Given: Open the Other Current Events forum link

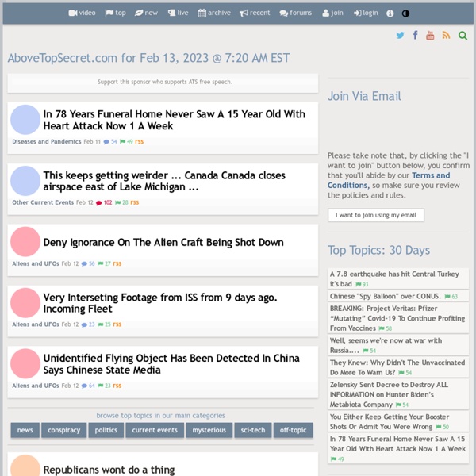Looking at the screenshot, I should (x=43, y=202).
